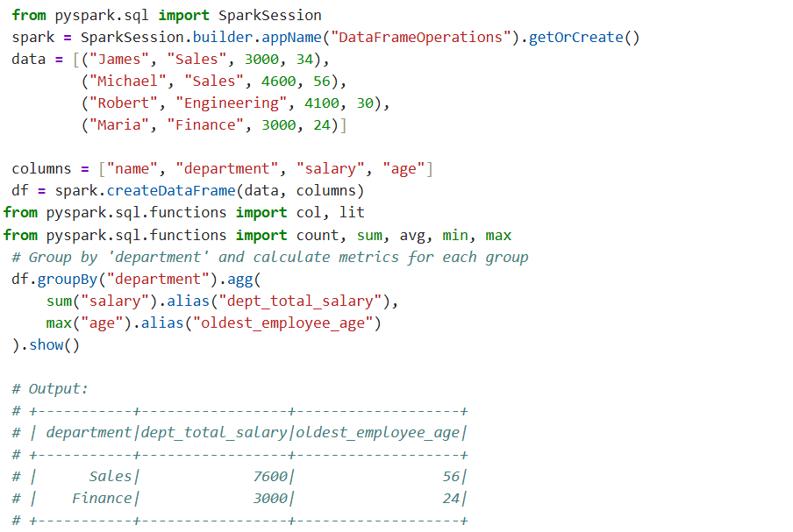793x532 pixels.
Task: Select the word SparkSession on the import line
Action: (269, 16)
